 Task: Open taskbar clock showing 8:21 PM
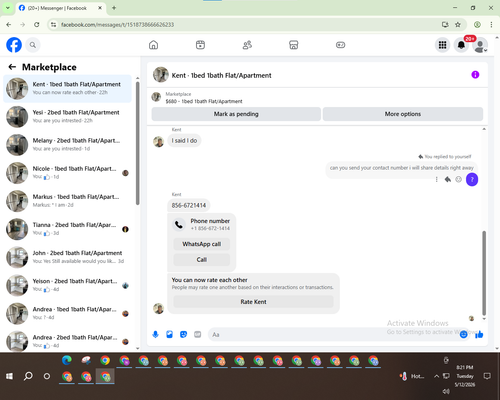[x=465, y=376]
